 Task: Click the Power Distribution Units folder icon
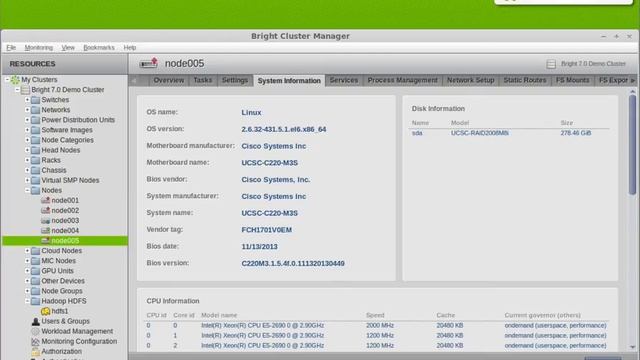pos(36,120)
